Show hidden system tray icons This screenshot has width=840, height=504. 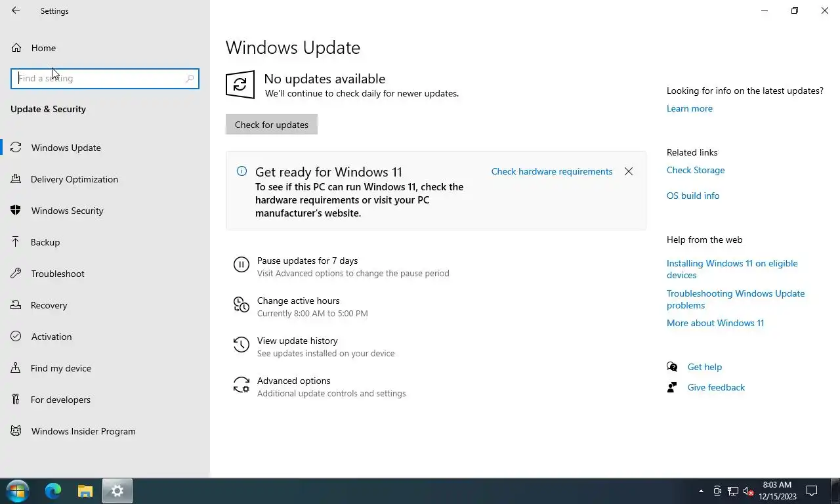[x=701, y=491]
